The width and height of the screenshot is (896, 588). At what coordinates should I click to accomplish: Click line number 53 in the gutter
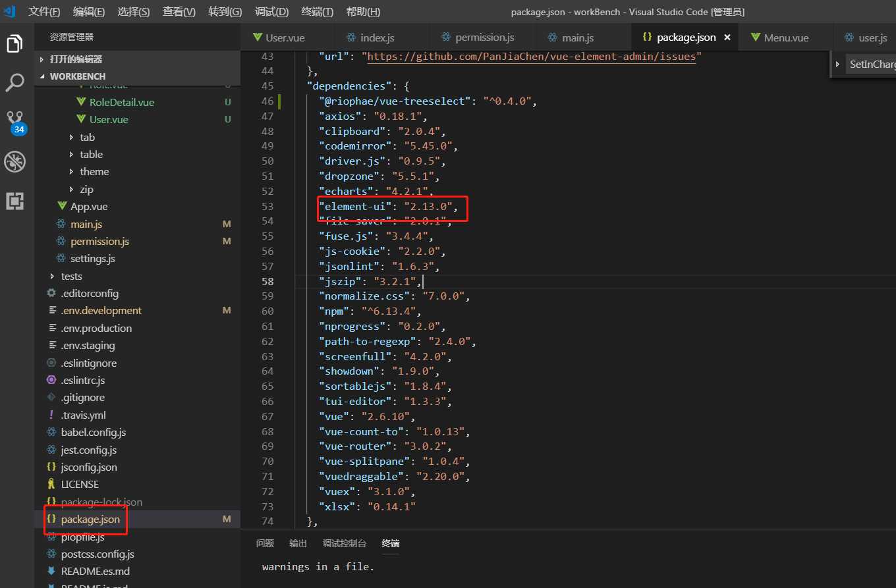[x=267, y=206]
